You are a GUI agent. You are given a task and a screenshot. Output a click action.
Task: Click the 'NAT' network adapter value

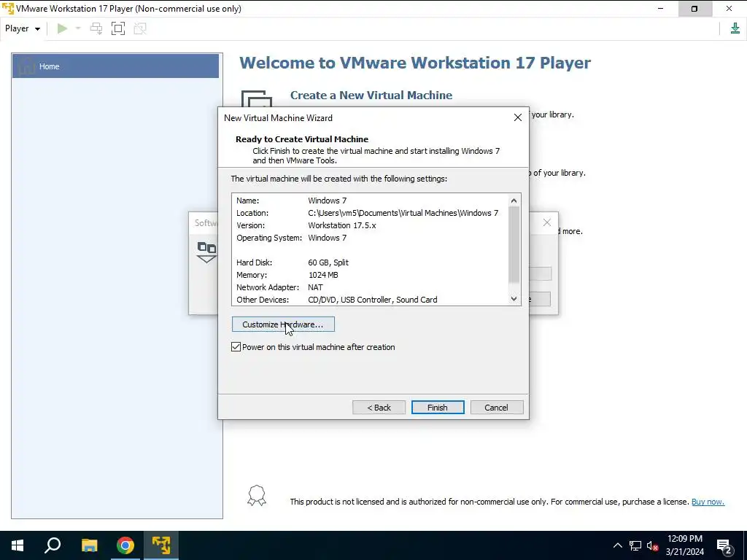pyautogui.click(x=315, y=287)
